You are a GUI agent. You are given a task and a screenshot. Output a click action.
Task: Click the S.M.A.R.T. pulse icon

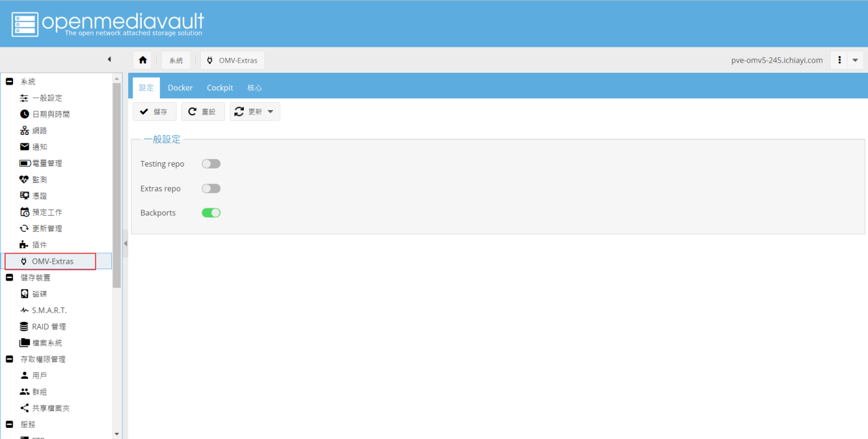[24, 310]
